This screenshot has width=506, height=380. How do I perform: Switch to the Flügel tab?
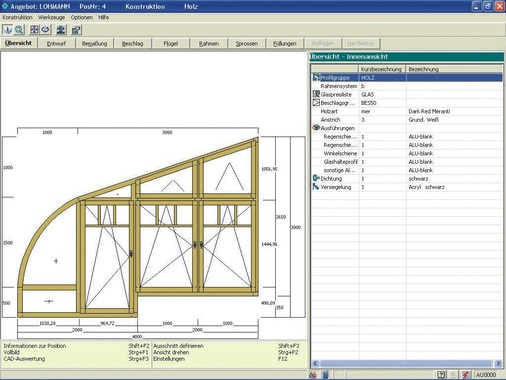[171, 43]
